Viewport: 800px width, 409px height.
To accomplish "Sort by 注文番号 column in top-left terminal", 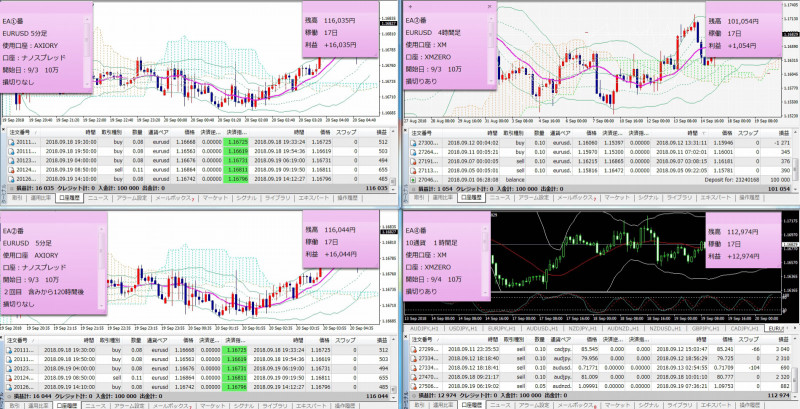I will point(18,131).
